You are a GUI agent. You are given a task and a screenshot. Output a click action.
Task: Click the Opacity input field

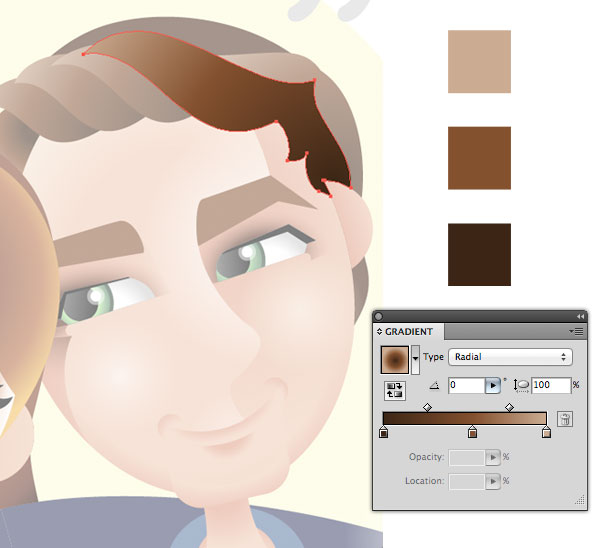pyautogui.click(x=467, y=457)
